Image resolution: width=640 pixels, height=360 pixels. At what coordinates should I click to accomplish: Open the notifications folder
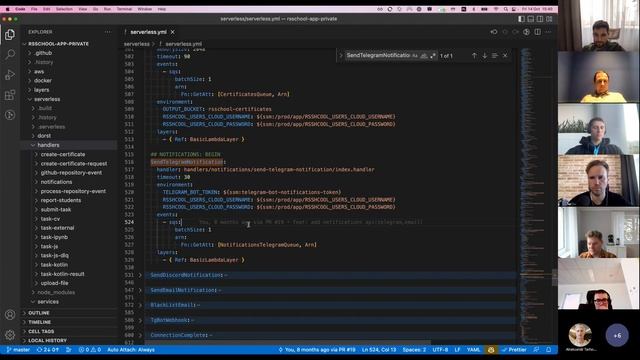[x=56, y=182]
